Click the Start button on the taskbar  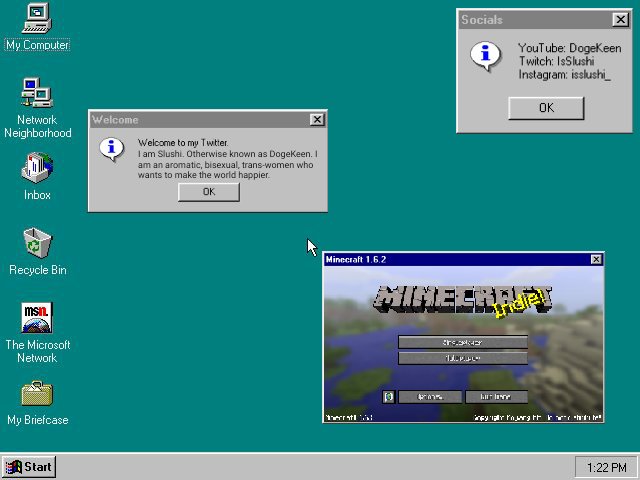tap(29, 467)
